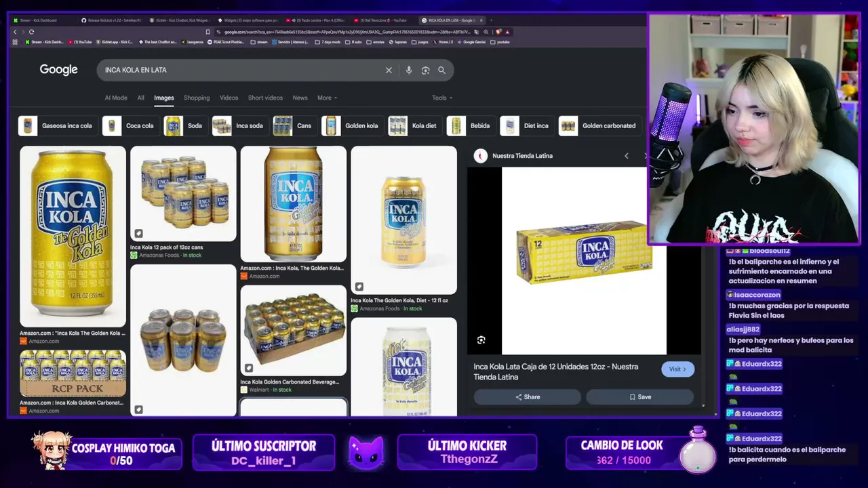
Task: Open the Amazon.com Golden Kola bottle-shaped can image
Action: tap(294, 204)
